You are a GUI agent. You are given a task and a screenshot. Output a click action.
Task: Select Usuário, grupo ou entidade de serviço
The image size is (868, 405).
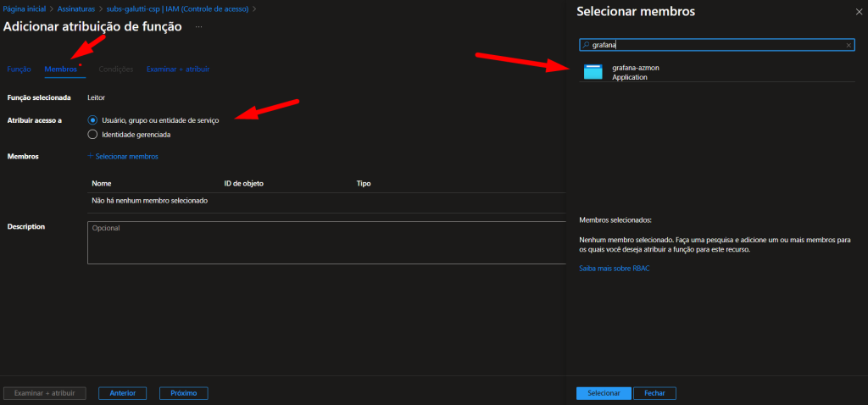click(x=92, y=120)
